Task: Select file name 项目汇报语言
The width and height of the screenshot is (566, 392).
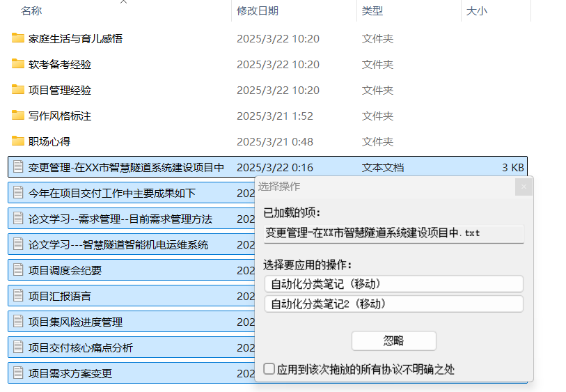Action: coord(60,297)
